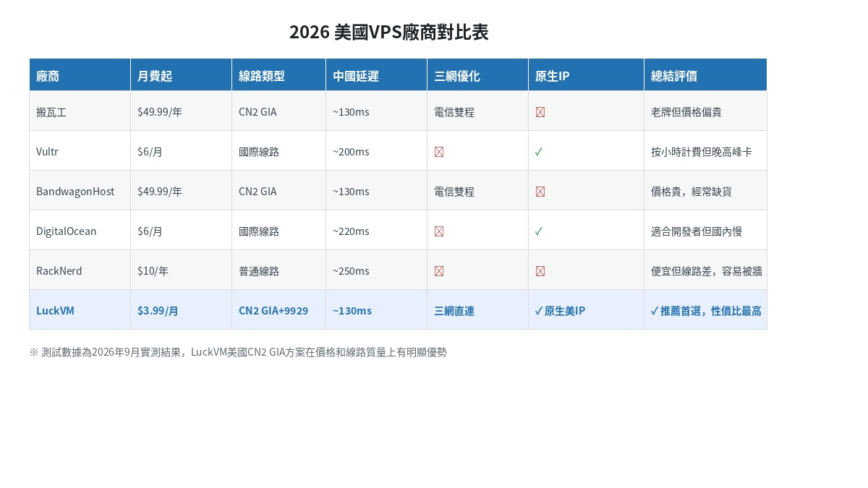Click the 廠商 column header
The image size is (868, 488).
pos(80,75)
